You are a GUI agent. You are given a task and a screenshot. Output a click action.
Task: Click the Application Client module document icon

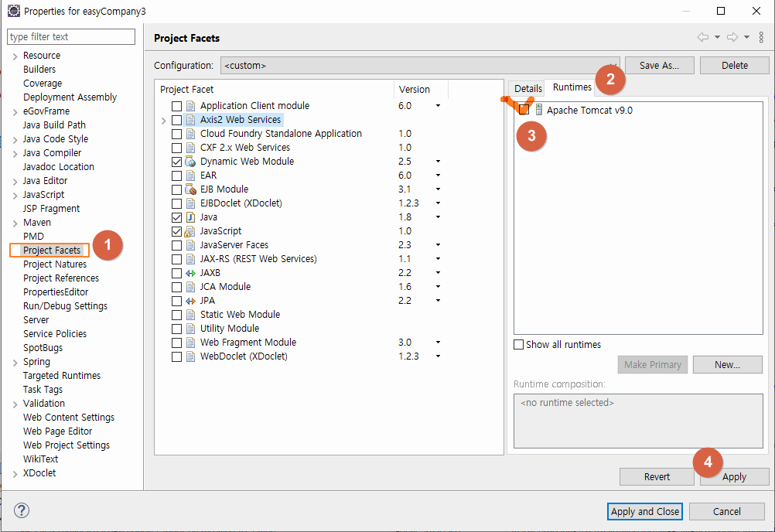pos(190,106)
